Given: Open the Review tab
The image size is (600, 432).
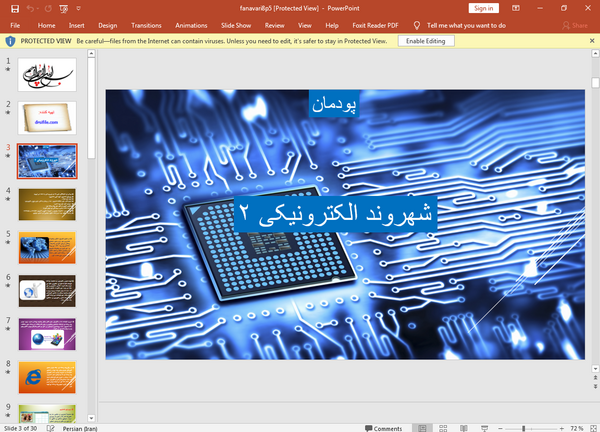Looking at the screenshot, I should pos(274,26).
